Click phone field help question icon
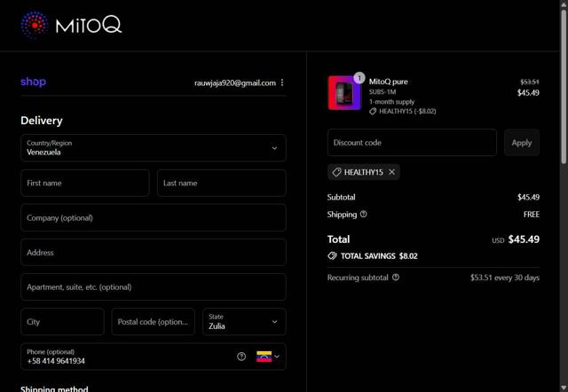The width and height of the screenshot is (568, 392). tap(241, 357)
